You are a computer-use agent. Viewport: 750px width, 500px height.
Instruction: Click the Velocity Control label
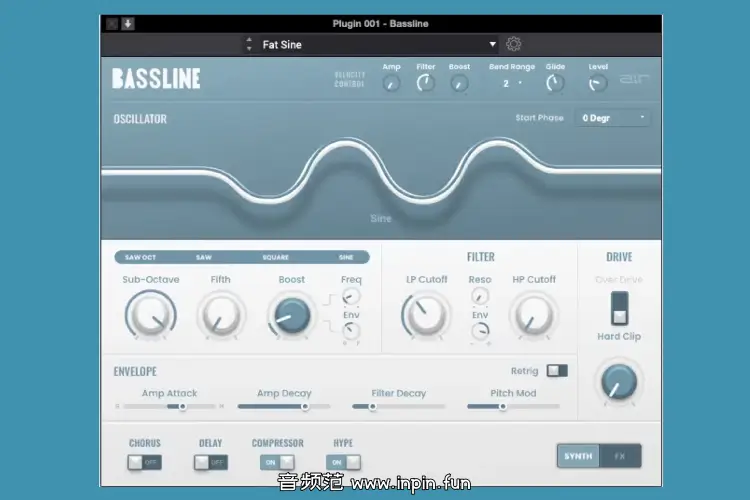pyautogui.click(x=350, y=79)
